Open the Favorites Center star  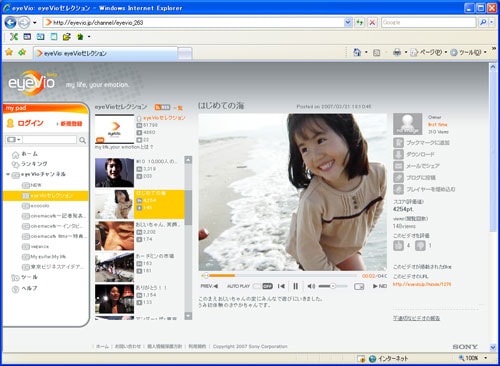(9, 52)
